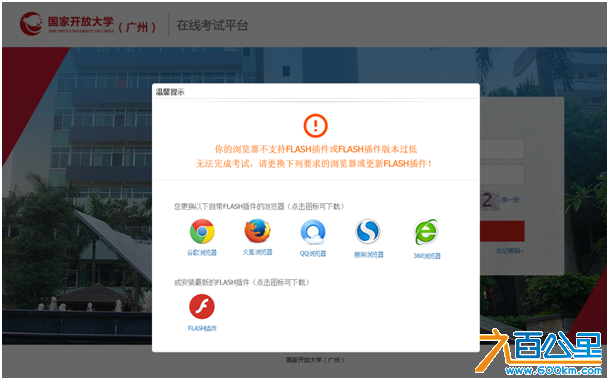Click the 在线考试平台 header title
This screenshot has width=609, height=380.
pos(212,25)
